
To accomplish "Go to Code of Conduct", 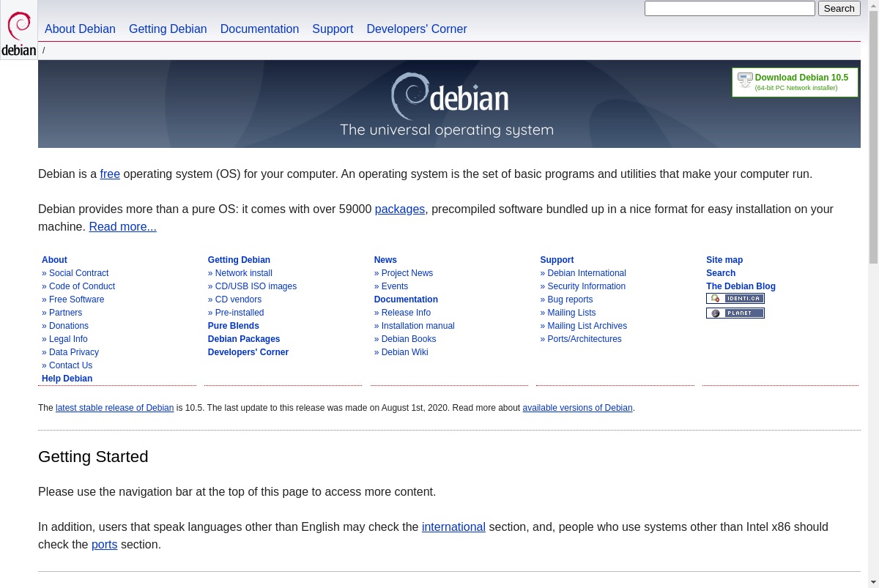I will click(82, 286).
